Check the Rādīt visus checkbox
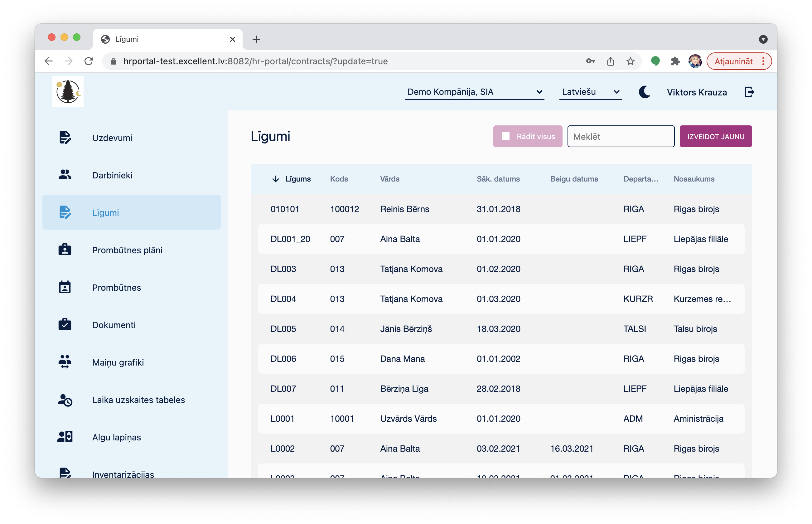Screen dimensions: 812x524 [x=505, y=136]
